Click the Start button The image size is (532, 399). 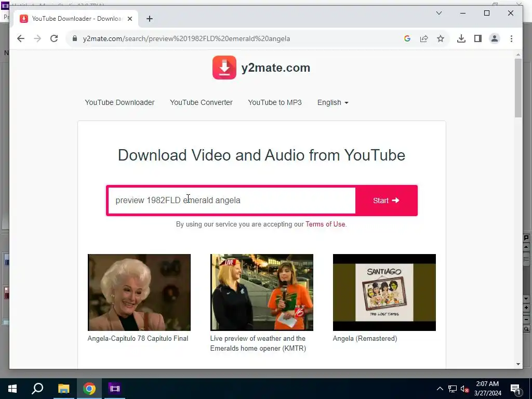(x=386, y=201)
